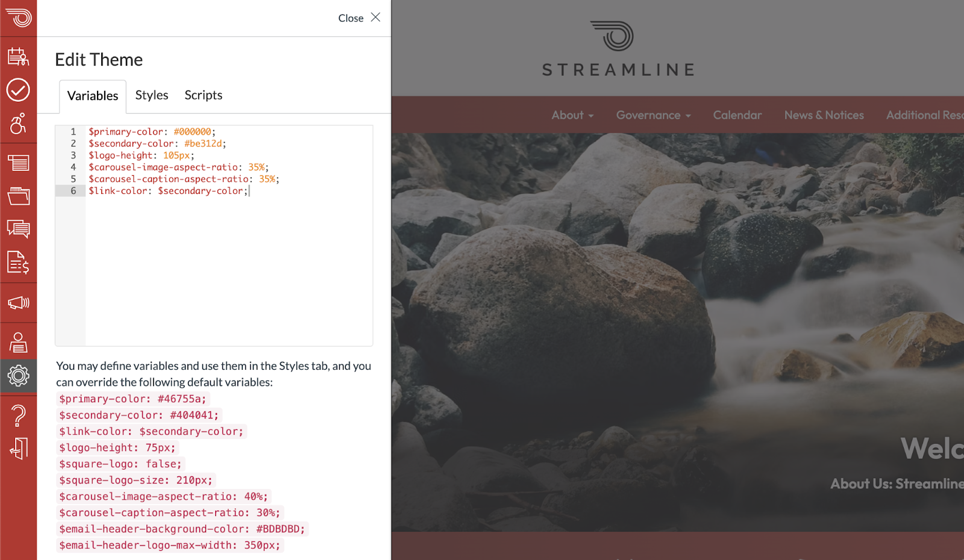Screen dimensions: 964x560
Task: Open the Calendar navigation link
Action: pyautogui.click(x=737, y=115)
